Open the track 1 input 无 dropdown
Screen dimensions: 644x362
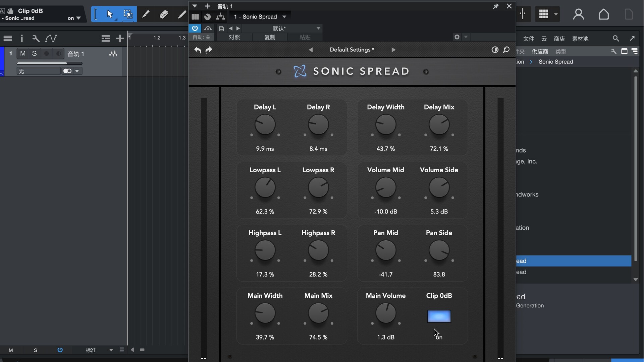coord(39,71)
